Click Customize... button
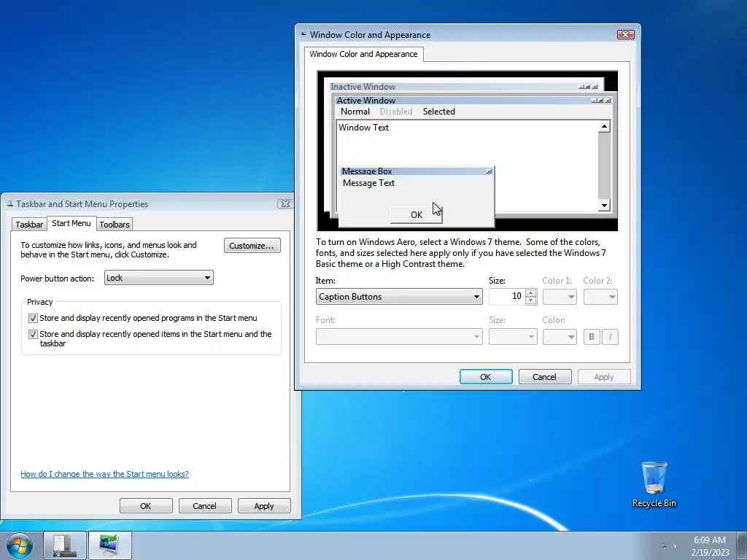The image size is (747, 560). [252, 246]
